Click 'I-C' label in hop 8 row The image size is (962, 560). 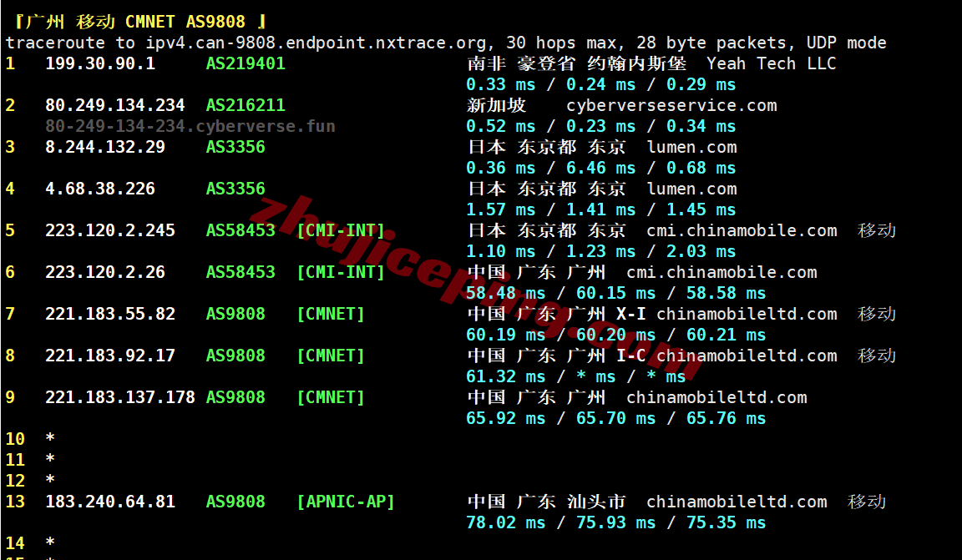(x=630, y=356)
